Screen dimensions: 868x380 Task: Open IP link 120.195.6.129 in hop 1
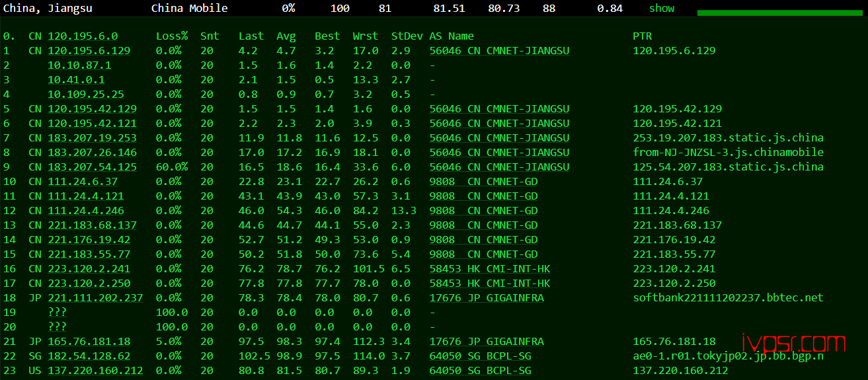(x=89, y=51)
